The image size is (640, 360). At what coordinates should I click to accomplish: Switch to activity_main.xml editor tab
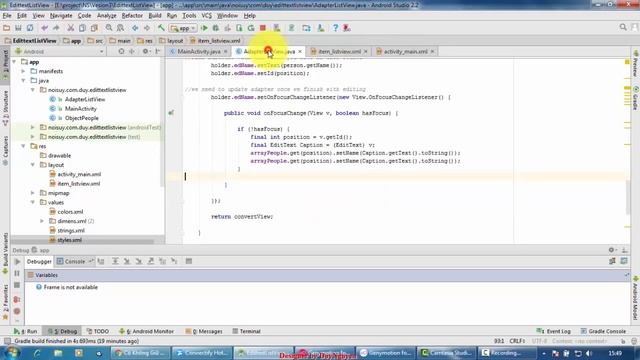pyautogui.click(x=405, y=51)
